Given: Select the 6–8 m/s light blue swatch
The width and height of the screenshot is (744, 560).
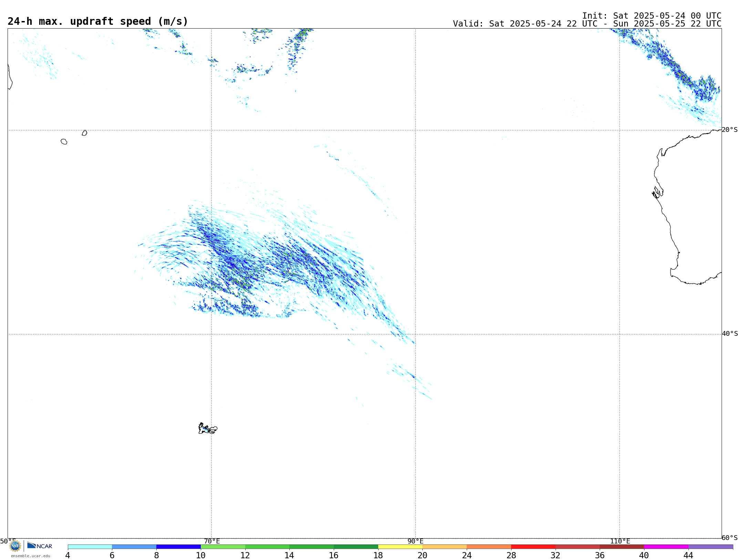Looking at the screenshot, I should [134, 547].
